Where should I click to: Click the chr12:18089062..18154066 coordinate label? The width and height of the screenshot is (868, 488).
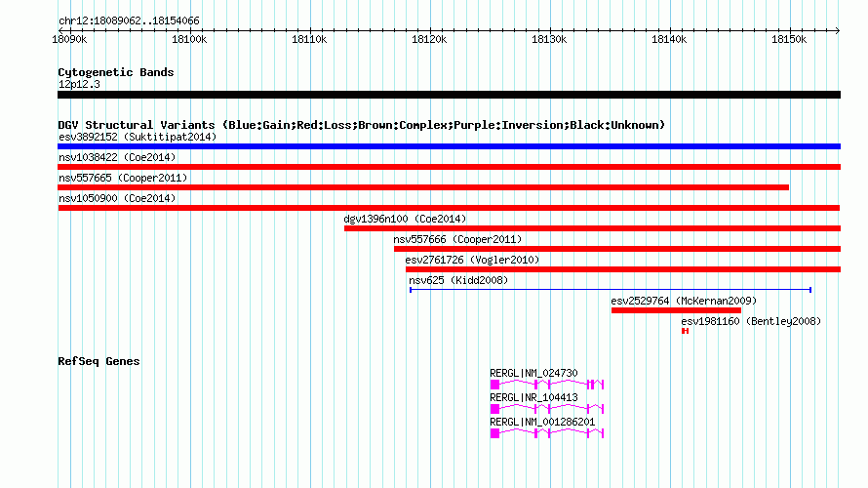click(x=129, y=20)
